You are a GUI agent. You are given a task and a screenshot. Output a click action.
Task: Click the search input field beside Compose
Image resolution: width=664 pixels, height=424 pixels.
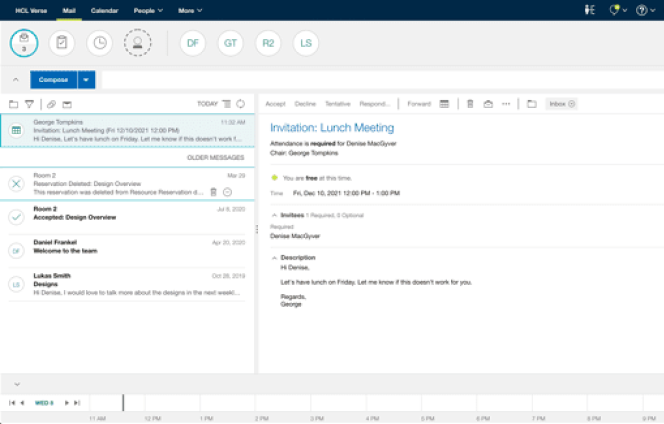(380, 80)
